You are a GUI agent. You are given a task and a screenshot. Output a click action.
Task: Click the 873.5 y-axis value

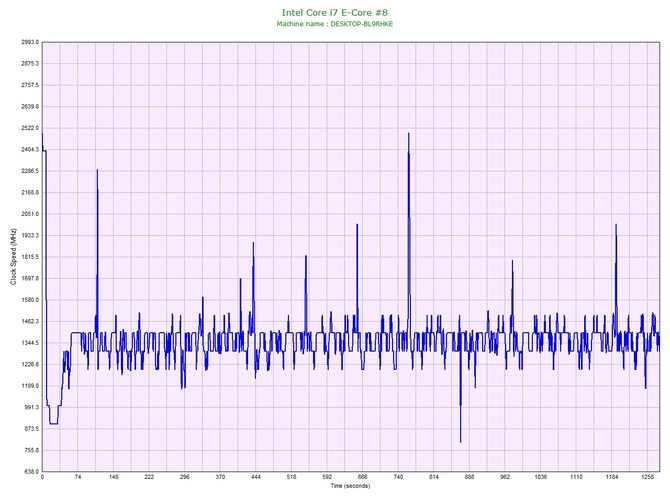[x=31, y=429]
